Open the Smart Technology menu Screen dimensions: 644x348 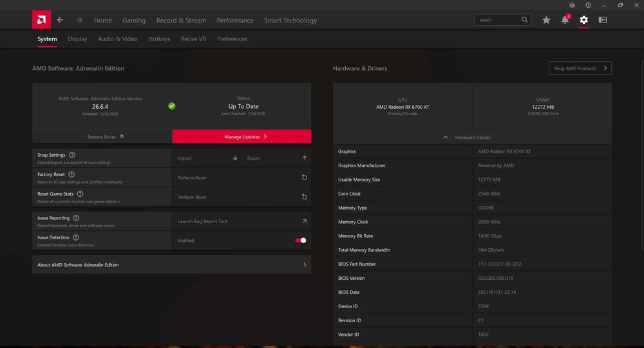[290, 20]
